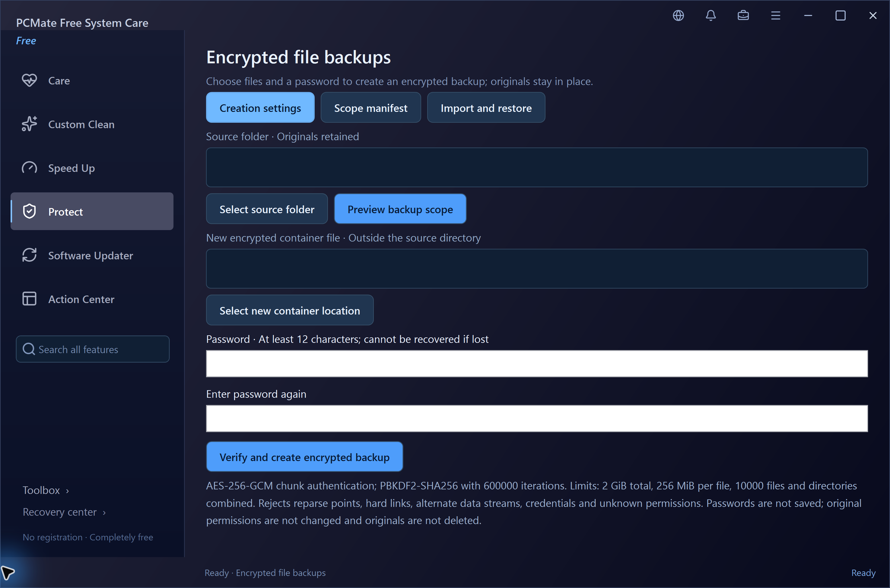Open the Software Updater label
Viewport: 890px width, 588px height.
click(91, 256)
